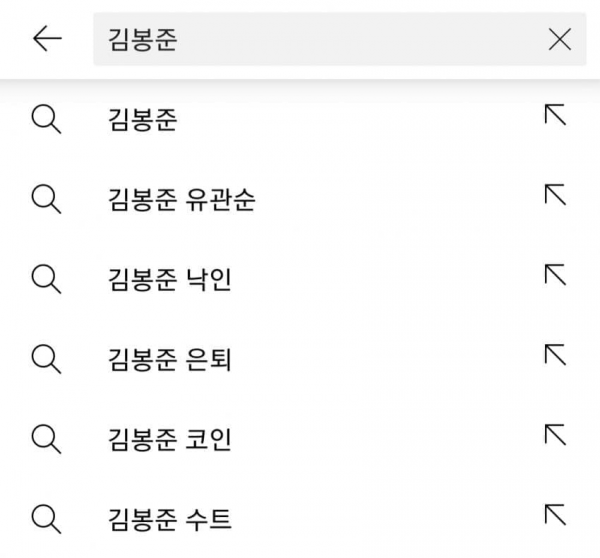Click the search box containing 김봉준
The height and width of the screenshot is (558, 600).
(x=340, y=39)
